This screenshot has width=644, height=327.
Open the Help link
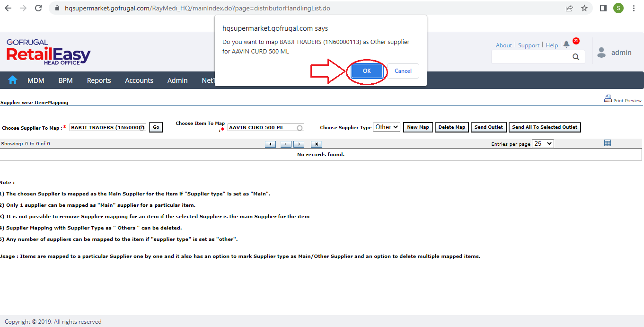[552, 45]
